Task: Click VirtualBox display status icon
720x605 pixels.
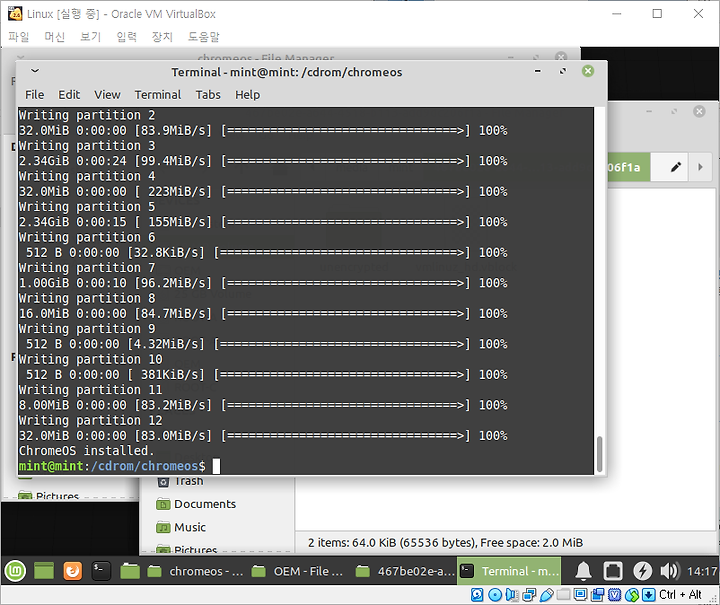Action: (580, 595)
